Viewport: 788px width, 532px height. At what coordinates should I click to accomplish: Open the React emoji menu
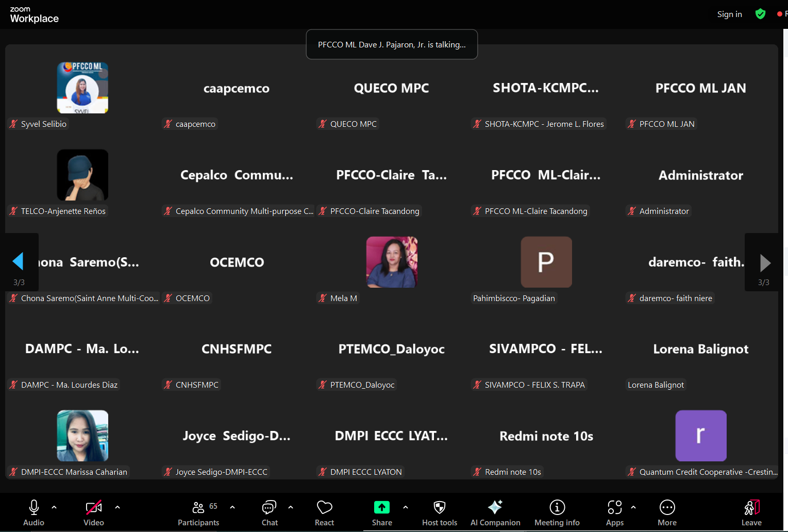(x=324, y=513)
